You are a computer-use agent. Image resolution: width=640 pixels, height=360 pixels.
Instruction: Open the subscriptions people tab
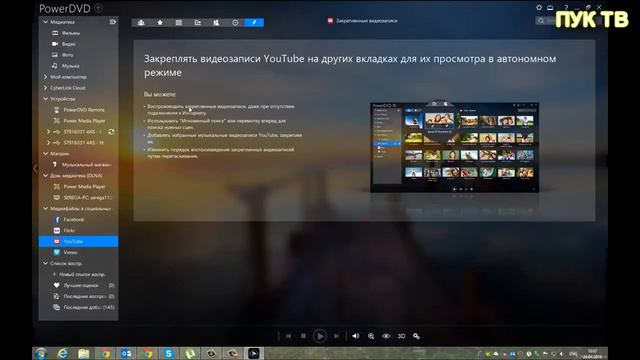216,22
